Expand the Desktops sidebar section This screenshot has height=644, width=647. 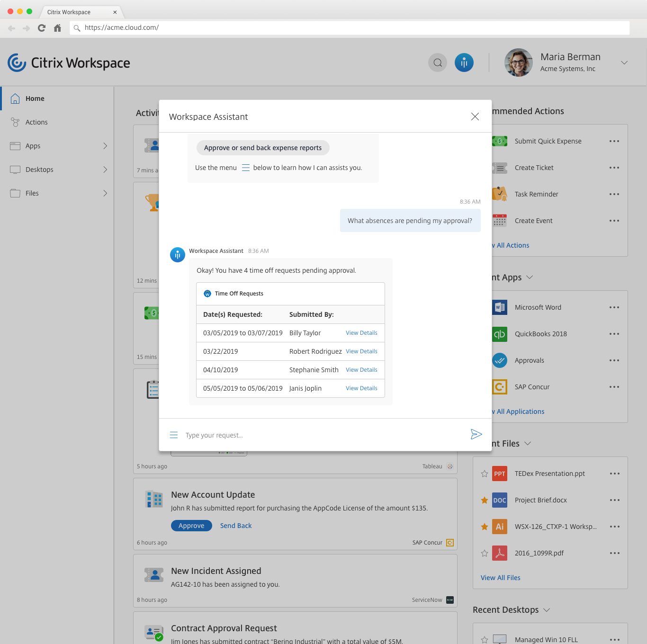click(105, 170)
